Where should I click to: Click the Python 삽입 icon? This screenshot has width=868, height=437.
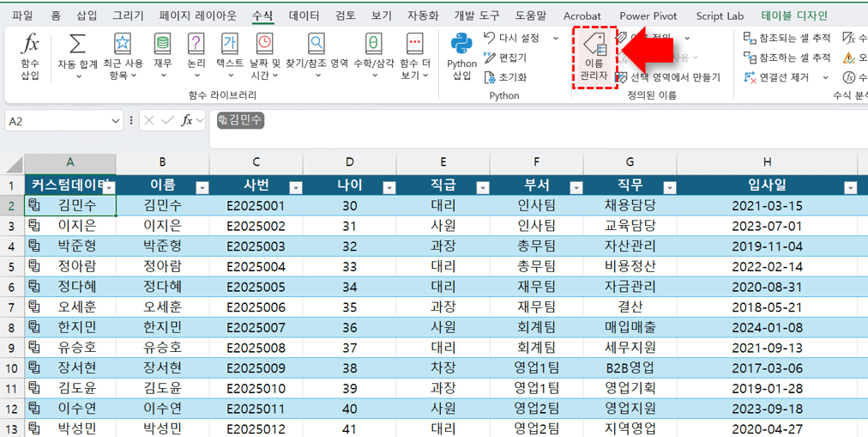461,45
